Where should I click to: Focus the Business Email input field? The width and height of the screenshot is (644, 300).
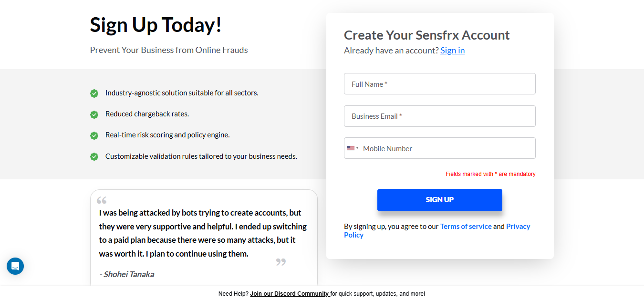click(440, 116)
